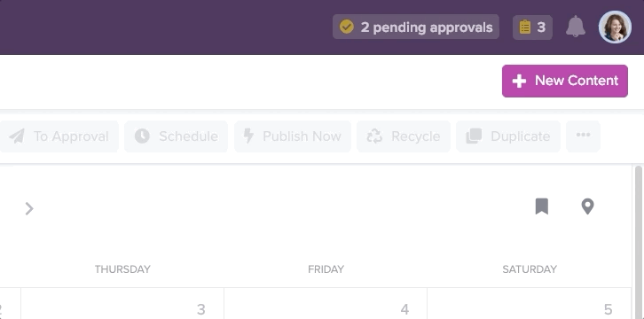The height and width of the screenshot is (319, 644).
Task: Click Publish Now in the toolbar
Action: (x=293, y=136)
